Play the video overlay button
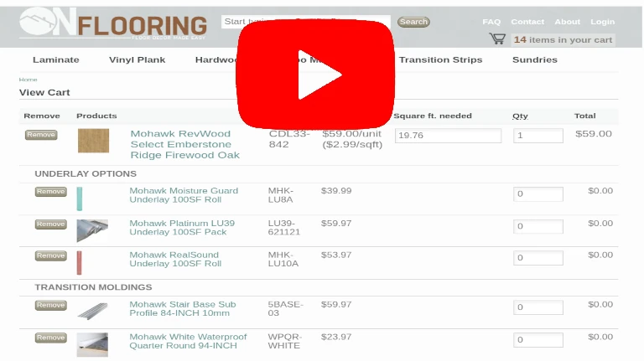The image size is (644, 361). click(x=315, y=75)
